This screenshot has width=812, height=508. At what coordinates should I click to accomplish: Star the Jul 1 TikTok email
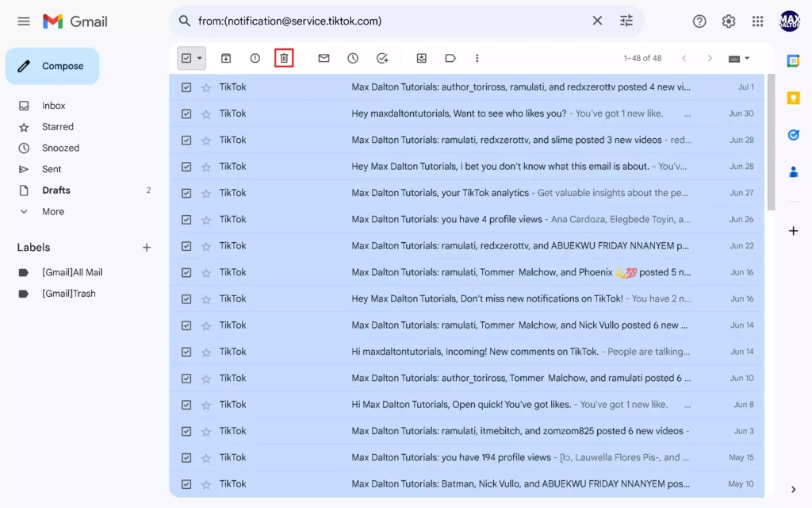206,87
